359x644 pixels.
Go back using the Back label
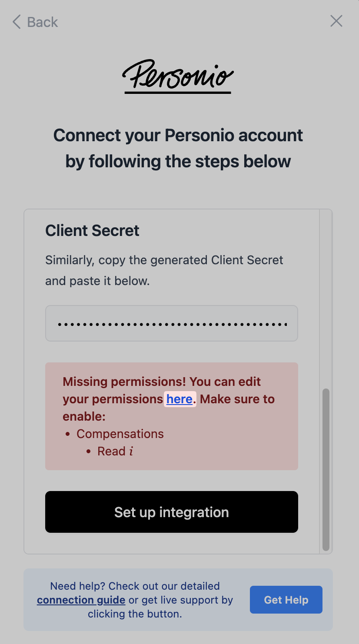point(42,22)
